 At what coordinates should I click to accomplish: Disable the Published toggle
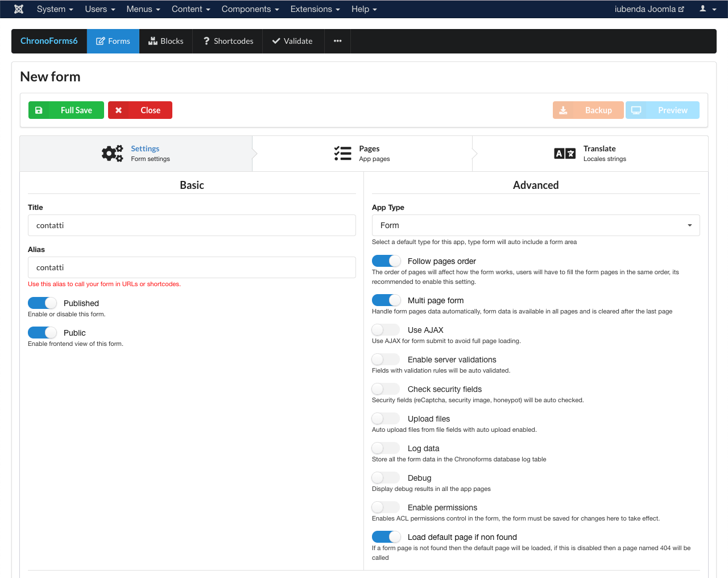click(42, 303)
